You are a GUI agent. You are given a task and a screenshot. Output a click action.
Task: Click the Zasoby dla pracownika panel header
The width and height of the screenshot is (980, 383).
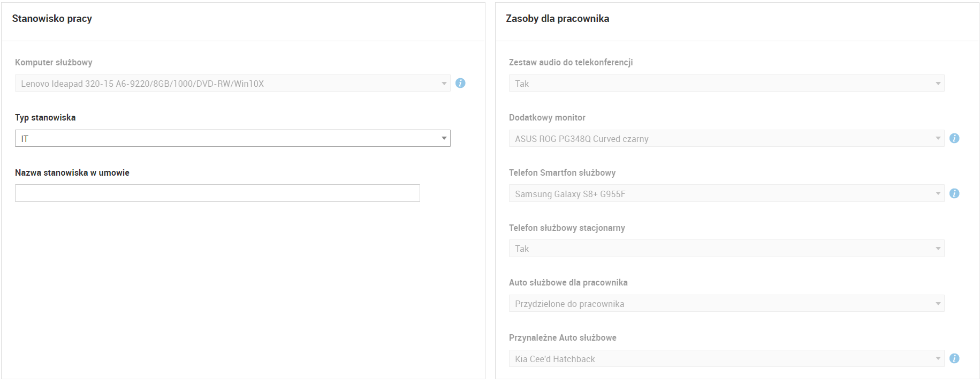pyautogui.click(x=557, y=19)
